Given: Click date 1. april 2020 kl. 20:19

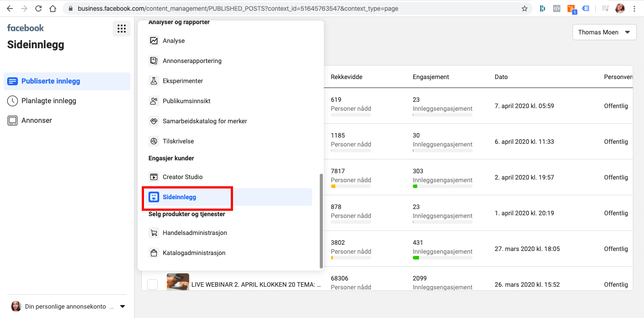Looking at the screenshot, I should (524, 213).
